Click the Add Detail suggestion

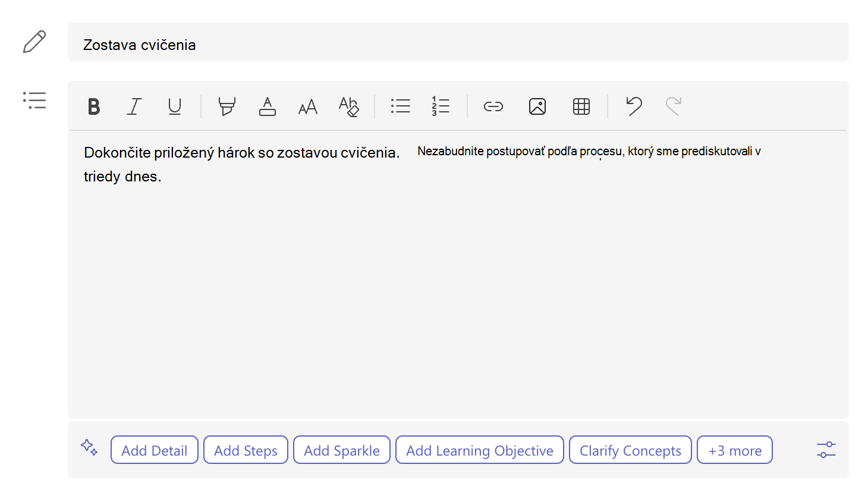click(x=155, y=450)
